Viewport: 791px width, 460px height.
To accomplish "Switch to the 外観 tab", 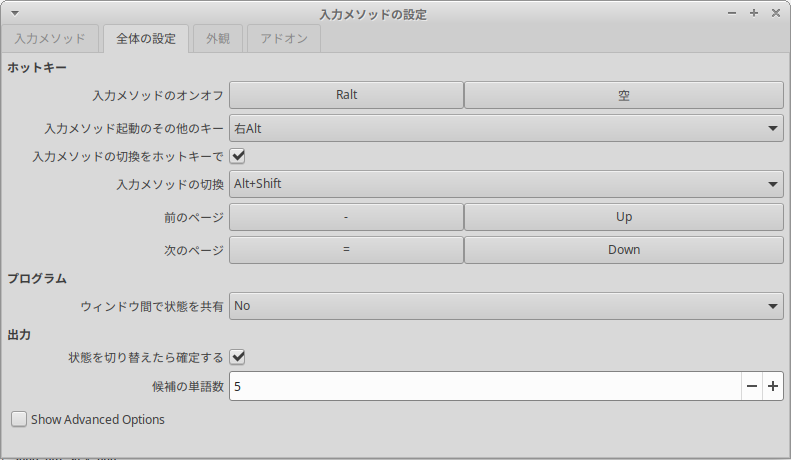I will [x=218, y=38].
